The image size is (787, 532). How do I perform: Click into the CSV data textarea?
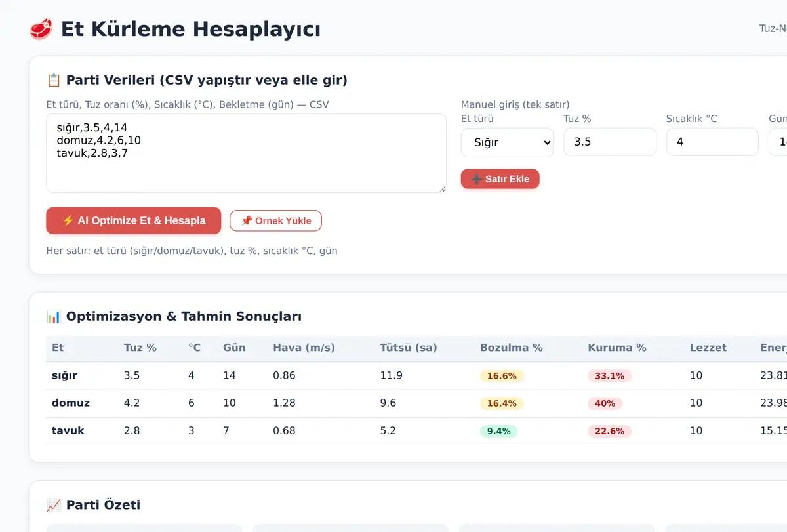click(246, 153)
